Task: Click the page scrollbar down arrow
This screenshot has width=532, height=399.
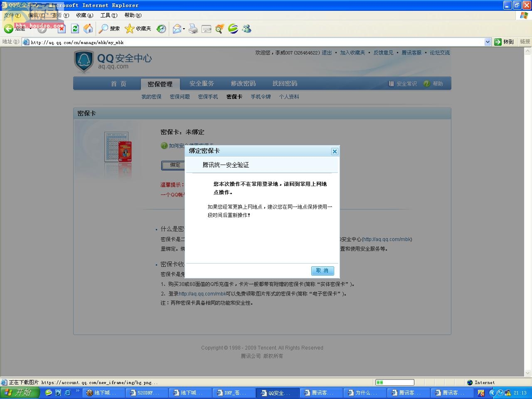Action: (x=528, y=373)
